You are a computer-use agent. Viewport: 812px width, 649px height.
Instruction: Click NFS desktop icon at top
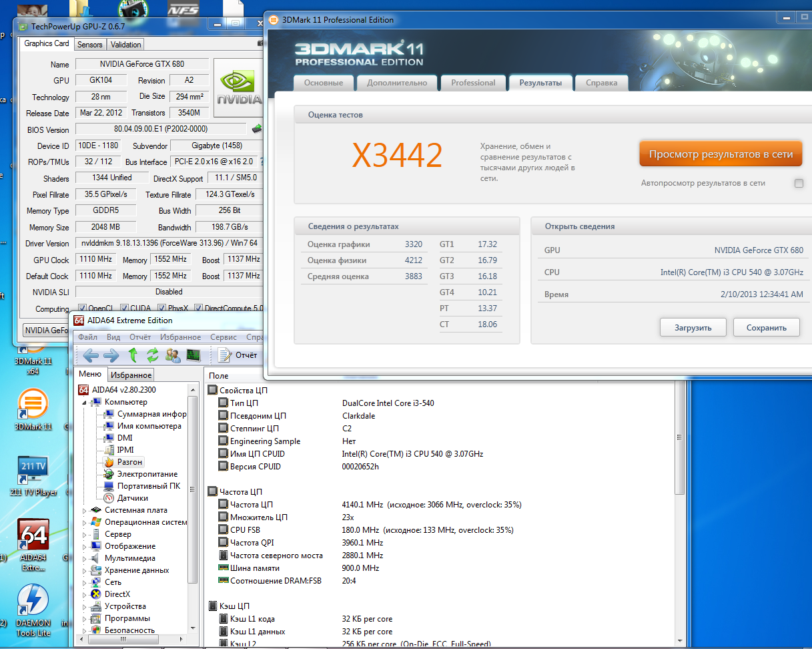[183, 9]
